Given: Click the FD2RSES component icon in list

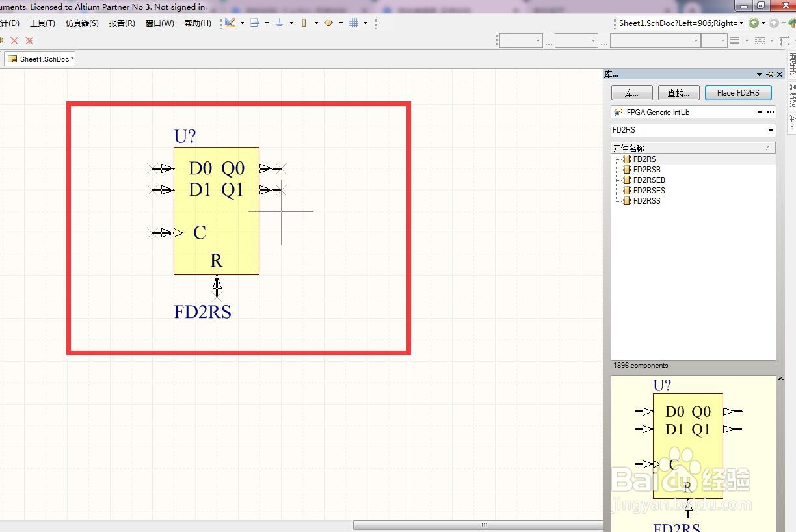Looking at the screenshot, I should pyautogui.click(x=627, y=191).
